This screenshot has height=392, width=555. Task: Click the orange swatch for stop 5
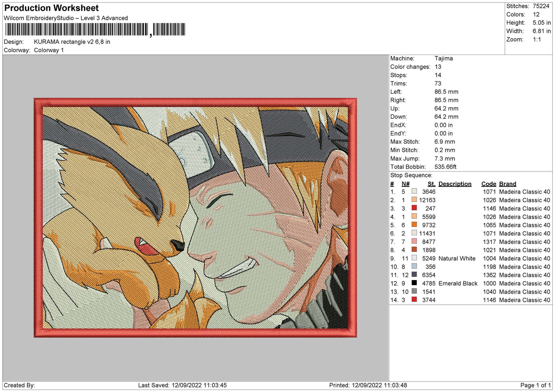tap(414, 225)
